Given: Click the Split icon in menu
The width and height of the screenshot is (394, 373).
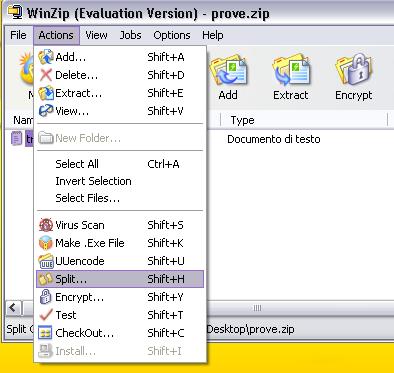Looking at the screenshot, I should click(46, 279).
